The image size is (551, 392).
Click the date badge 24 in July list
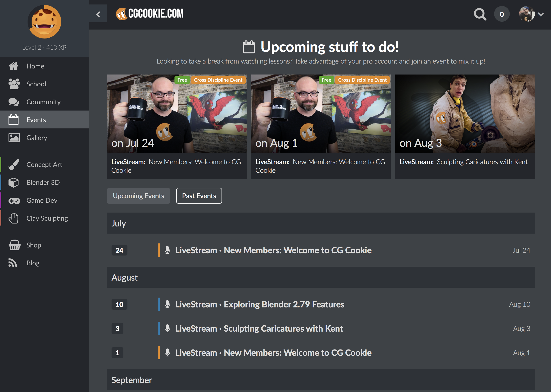click(119, 250)
